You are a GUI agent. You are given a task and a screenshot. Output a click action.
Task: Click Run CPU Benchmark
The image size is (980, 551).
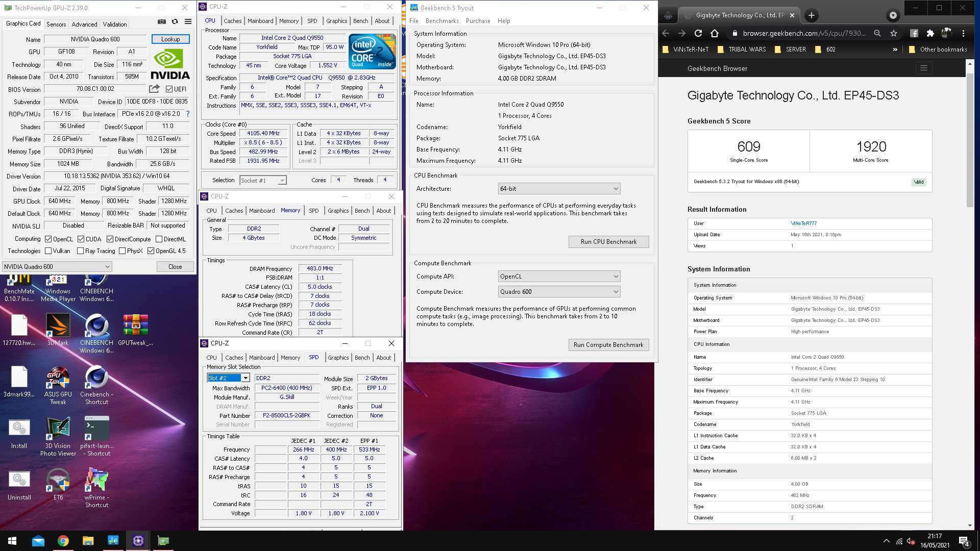pos(608,241)
